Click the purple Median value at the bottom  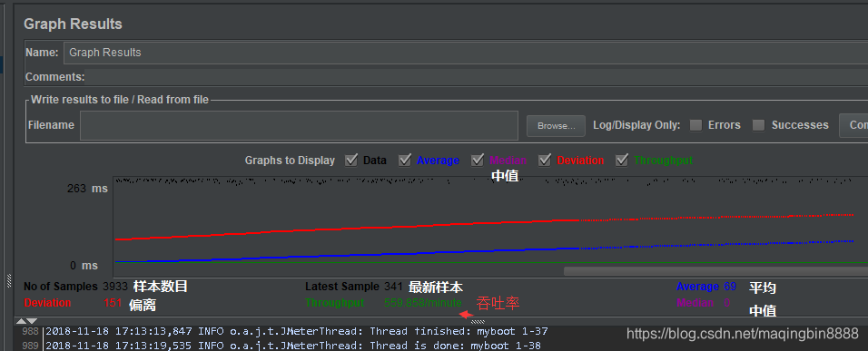(x=727, y=303)
